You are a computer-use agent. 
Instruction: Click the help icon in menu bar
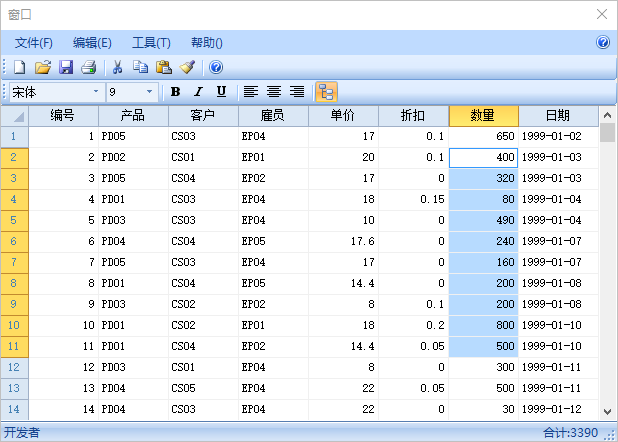[603, 42]
